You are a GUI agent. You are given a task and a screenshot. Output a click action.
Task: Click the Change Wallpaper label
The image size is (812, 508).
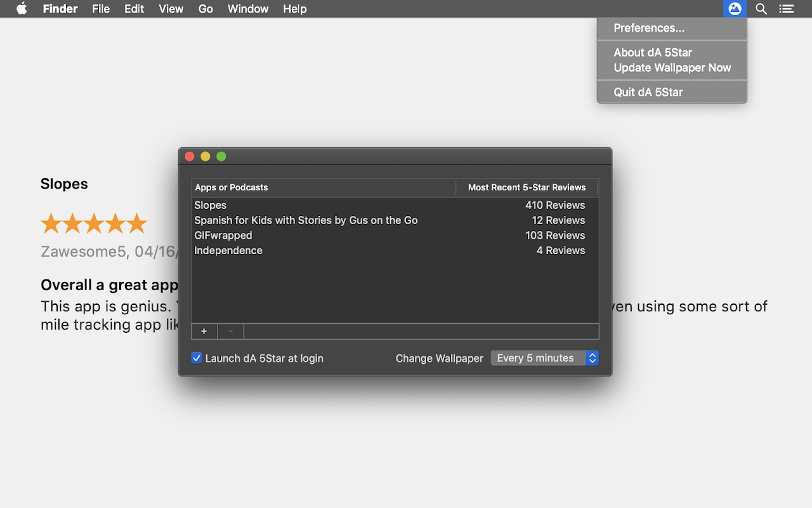tap(440, 358)
